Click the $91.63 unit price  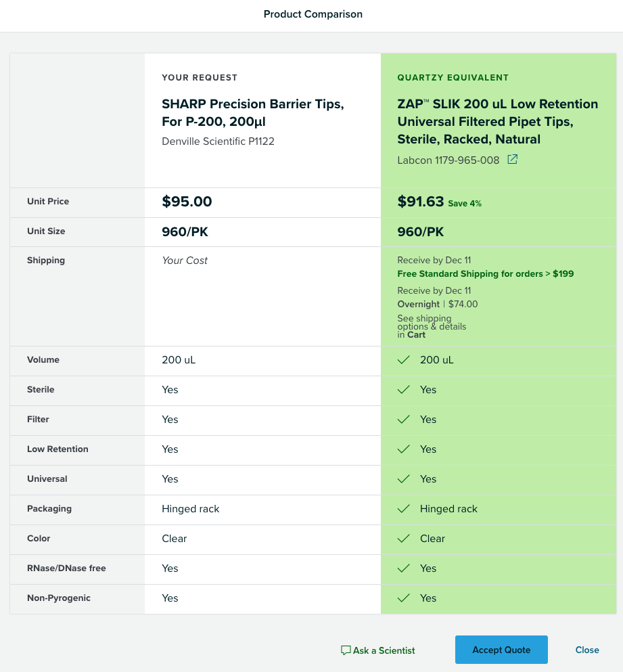[x=420, y=202]
